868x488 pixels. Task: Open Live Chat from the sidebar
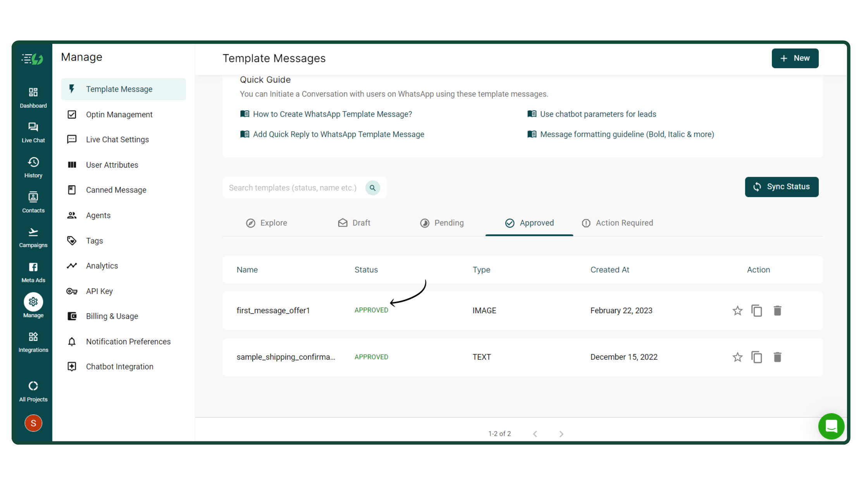point(33,132)
